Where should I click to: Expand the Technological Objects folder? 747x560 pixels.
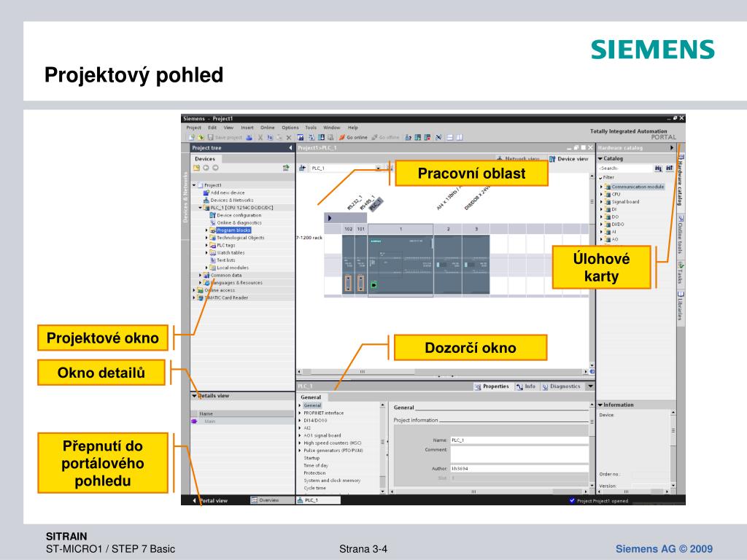[x=206, y=238]
